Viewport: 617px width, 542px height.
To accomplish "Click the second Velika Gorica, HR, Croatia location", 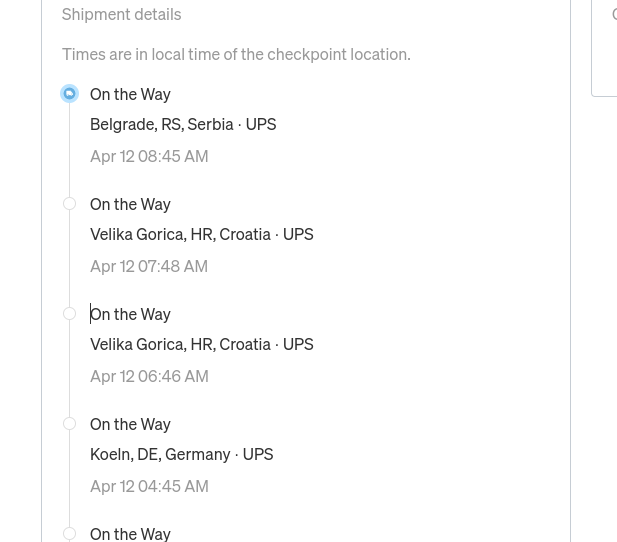I will coord(201,344).
